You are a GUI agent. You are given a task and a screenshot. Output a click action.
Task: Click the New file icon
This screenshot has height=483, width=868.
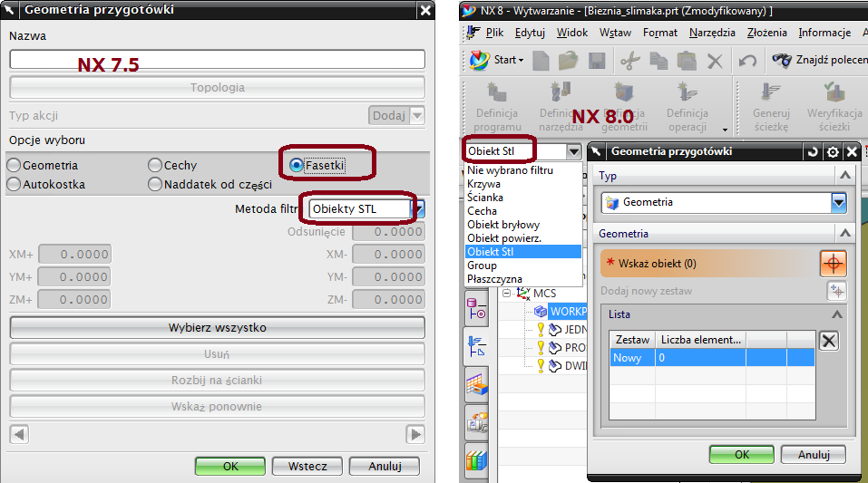tap(541, 61)
